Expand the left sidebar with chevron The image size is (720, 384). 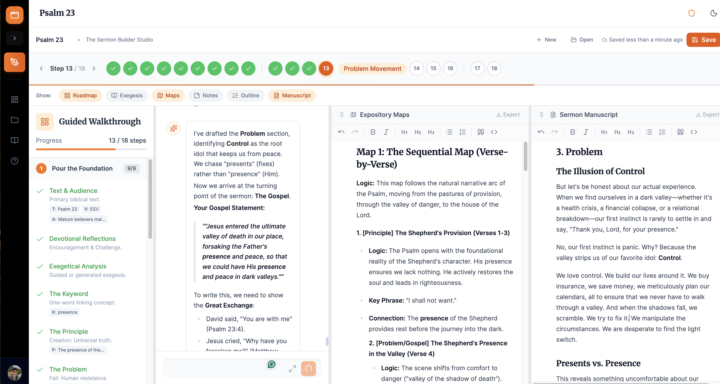[x=14, y=38]
